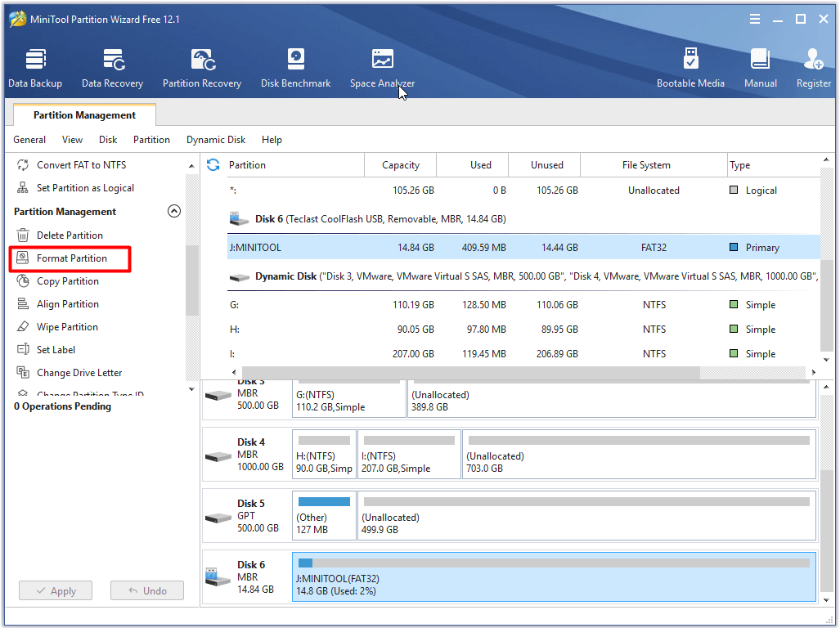Click the Disk 6 drive icon in disk map

click(x=218, y=577)
